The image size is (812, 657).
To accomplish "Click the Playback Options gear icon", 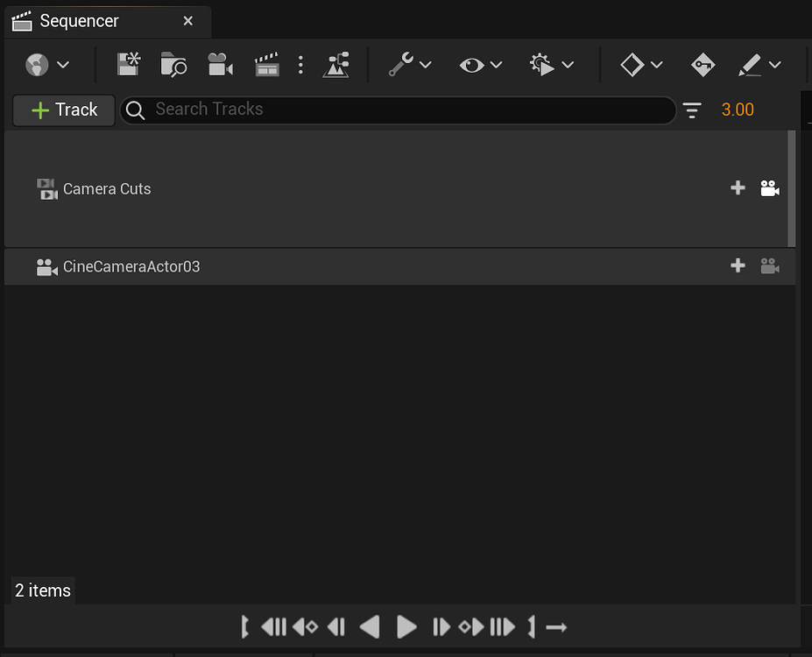I will coord(541,65).
